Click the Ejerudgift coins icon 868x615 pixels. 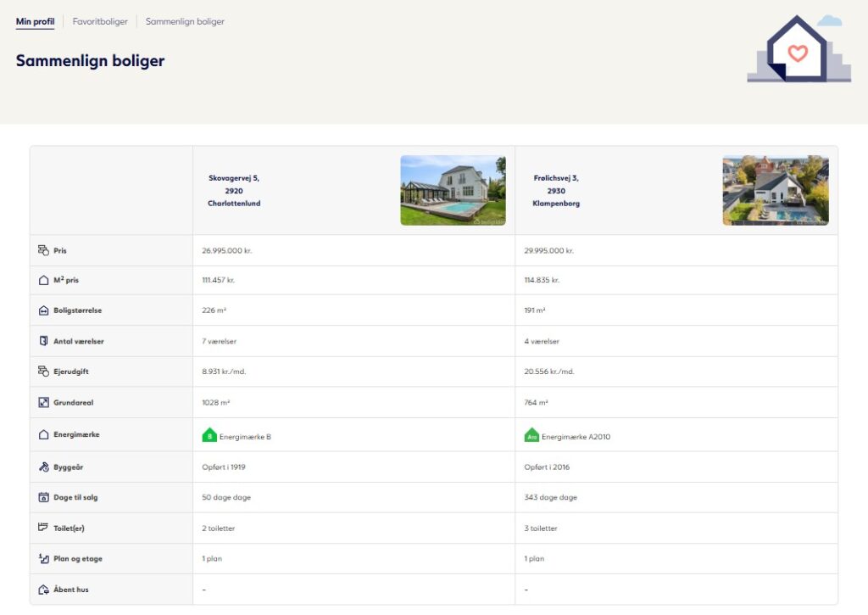click(x=43, y=372)
